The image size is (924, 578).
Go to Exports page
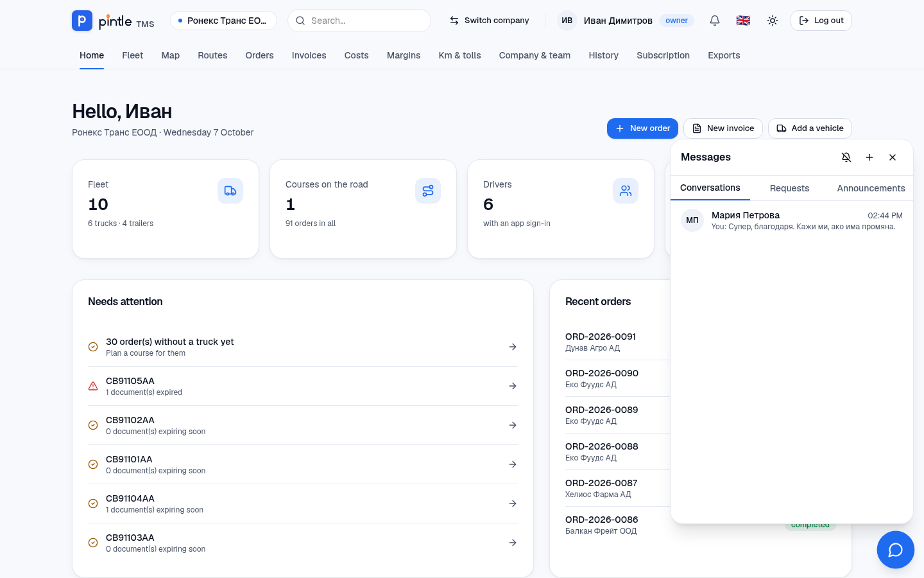[724, 55]
